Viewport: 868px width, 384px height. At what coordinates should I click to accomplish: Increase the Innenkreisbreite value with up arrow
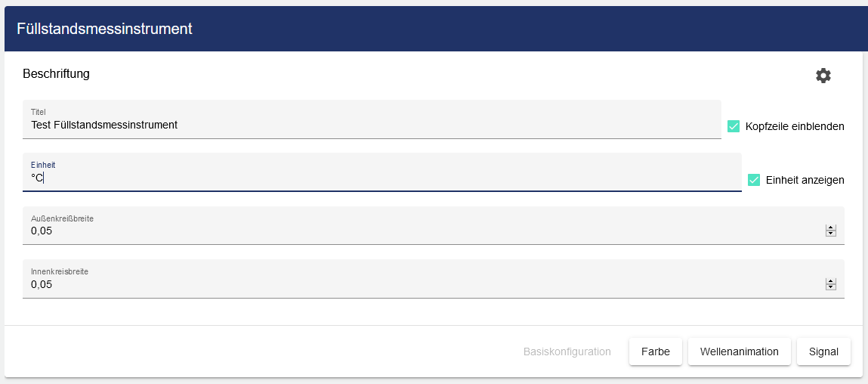831,281
